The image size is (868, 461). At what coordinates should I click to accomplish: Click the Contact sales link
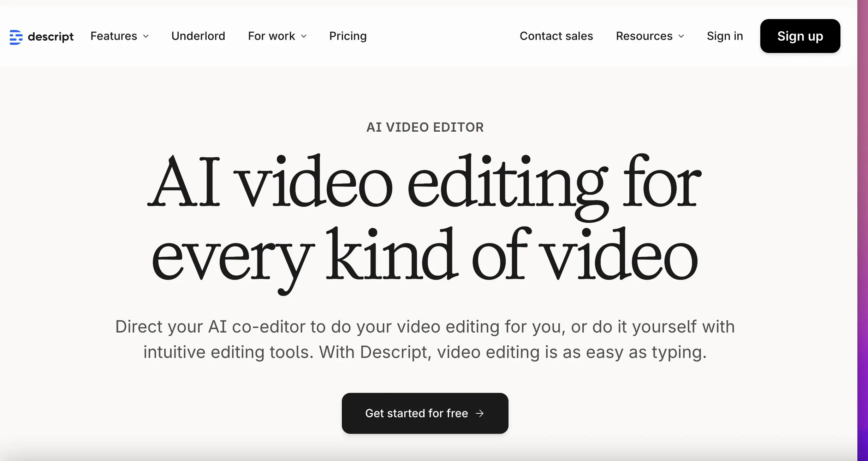click(556, 36)
